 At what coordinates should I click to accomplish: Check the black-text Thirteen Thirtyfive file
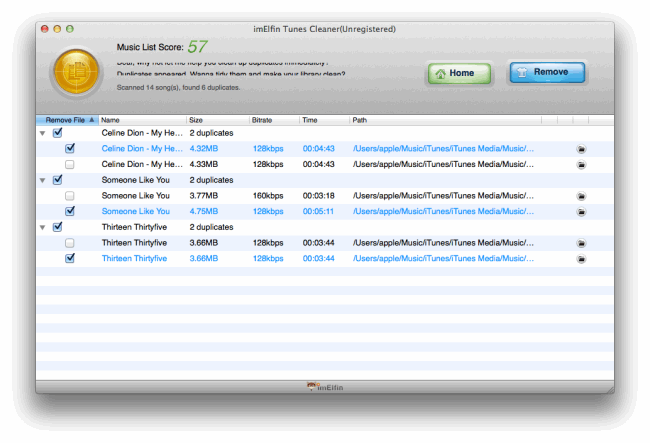[70, 243]
